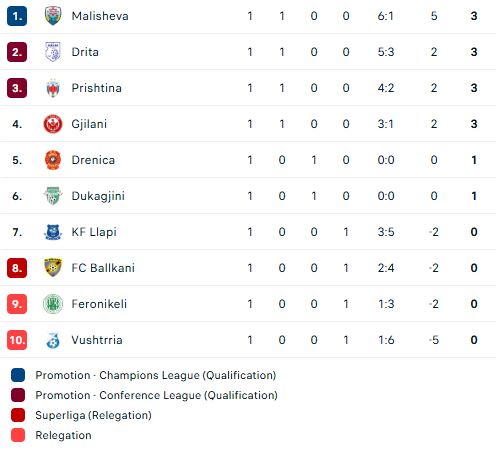The width and height of the screenshot is (496, 452).
Task: Open the Feronikeli team name link
Action: pos(99,304)
